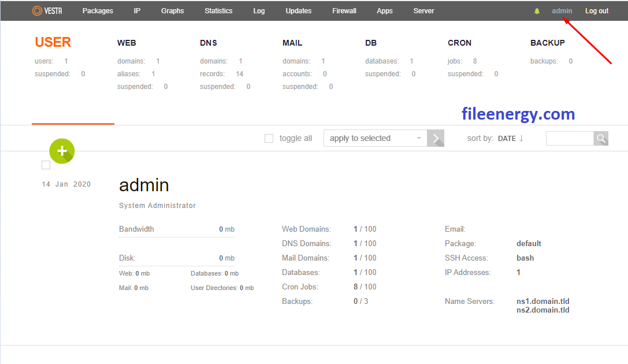Click the Backups: 0 / 3 value

tap(361, 301)
